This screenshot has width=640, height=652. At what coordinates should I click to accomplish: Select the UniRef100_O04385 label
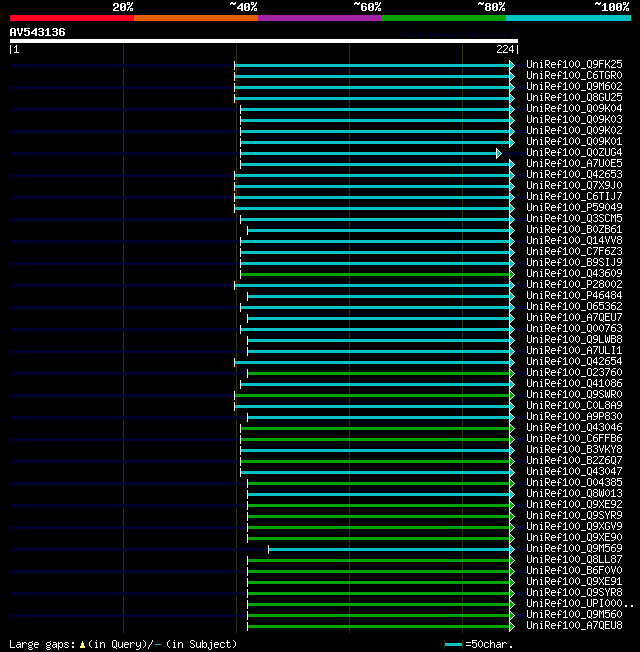pos(574,482)
